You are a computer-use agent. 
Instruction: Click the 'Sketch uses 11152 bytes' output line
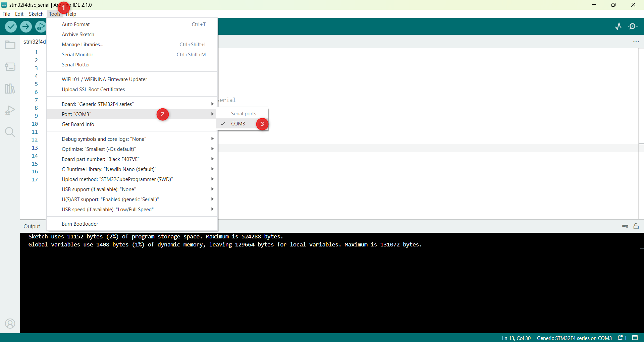pyautogui.click(x=156, y=236)
